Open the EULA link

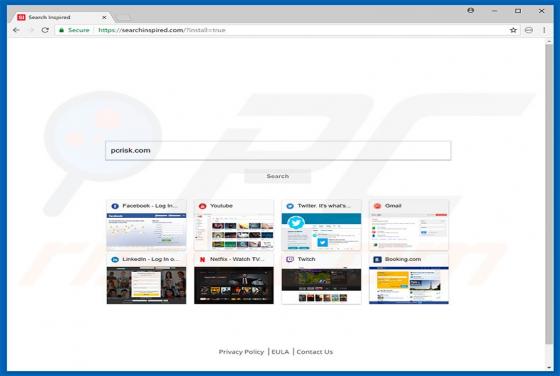(280, 352)
